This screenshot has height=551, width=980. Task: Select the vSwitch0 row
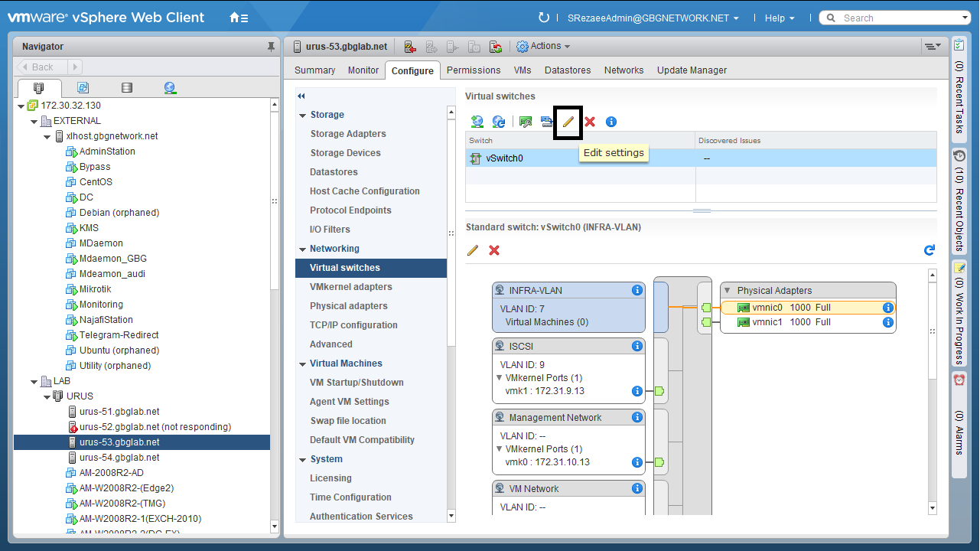pos(701,158)
